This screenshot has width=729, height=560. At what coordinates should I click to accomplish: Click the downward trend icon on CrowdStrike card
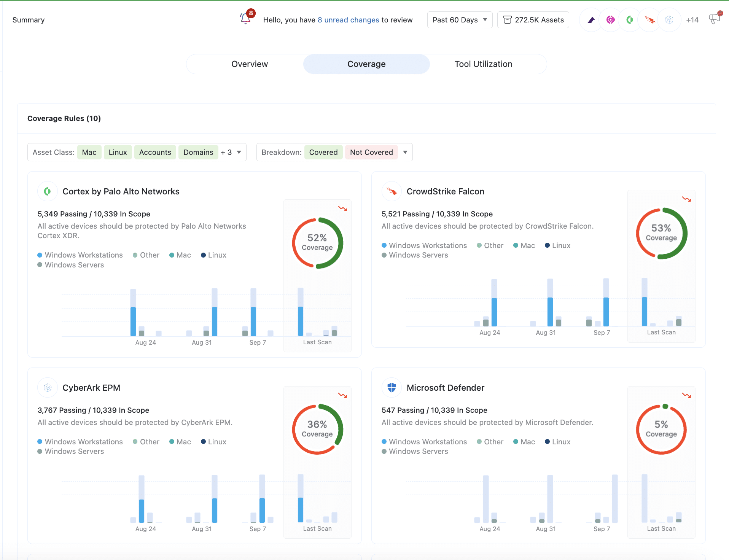686,199
